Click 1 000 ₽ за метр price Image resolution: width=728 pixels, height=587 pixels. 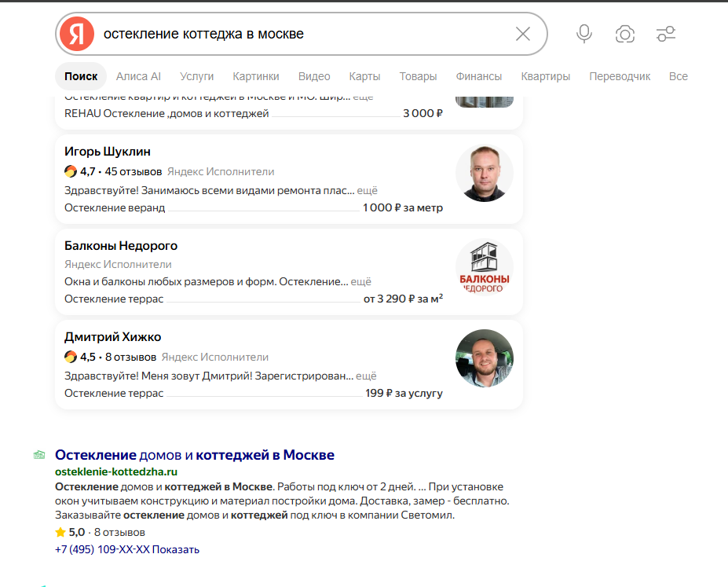[403, 207]
